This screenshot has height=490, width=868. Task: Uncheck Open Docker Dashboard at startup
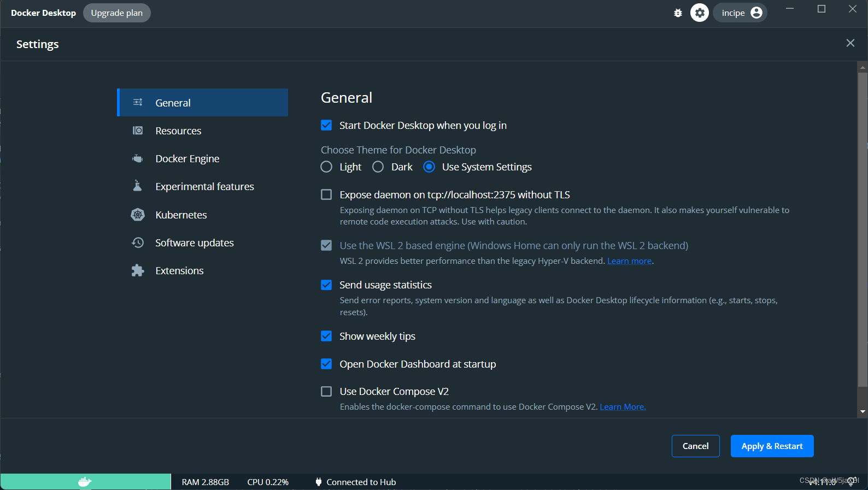coord(326,364)
